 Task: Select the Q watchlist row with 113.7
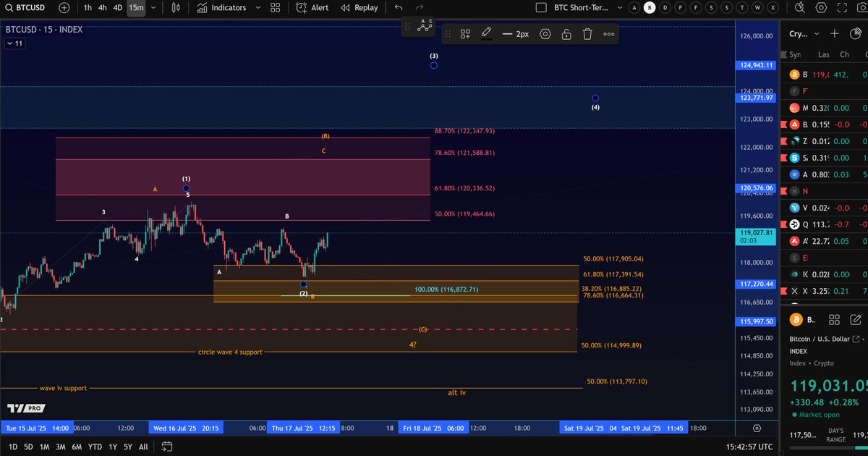pos(825,224)
